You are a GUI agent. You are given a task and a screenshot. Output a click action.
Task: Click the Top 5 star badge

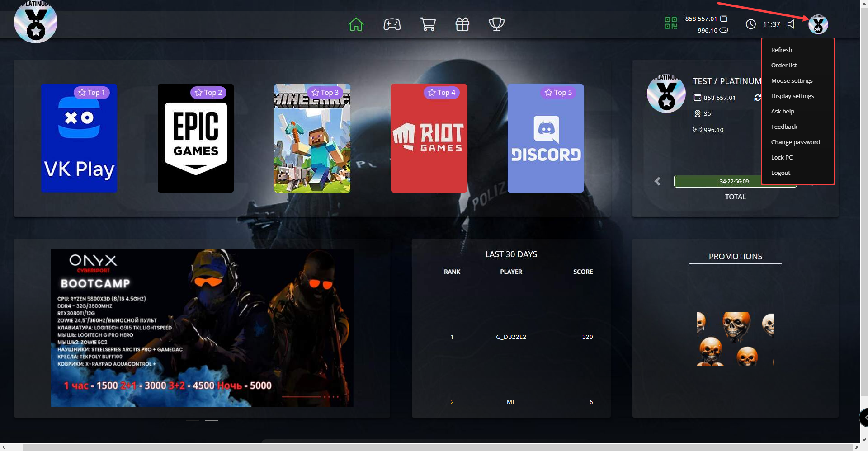558,93
